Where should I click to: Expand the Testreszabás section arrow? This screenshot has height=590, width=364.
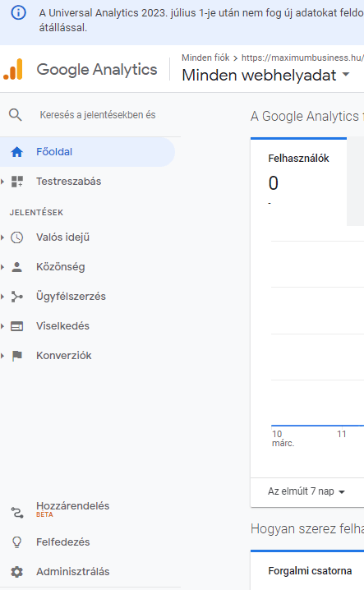2,182
